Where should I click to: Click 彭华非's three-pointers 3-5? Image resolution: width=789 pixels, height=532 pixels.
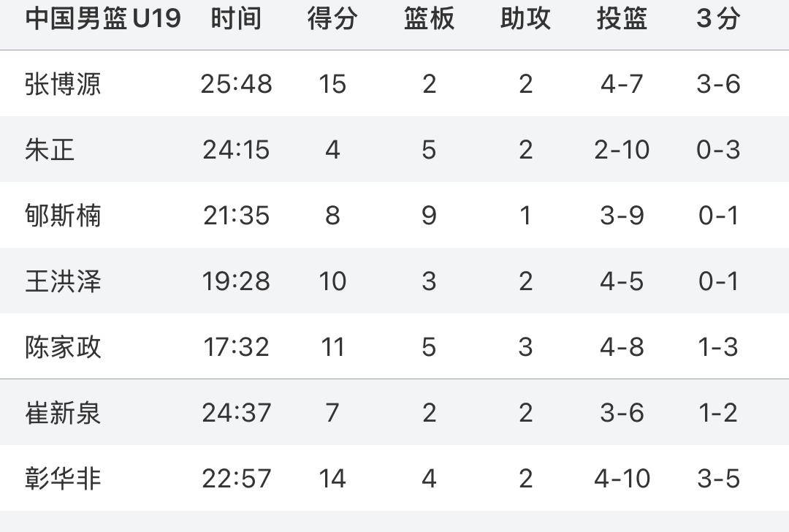click(718, 479)
